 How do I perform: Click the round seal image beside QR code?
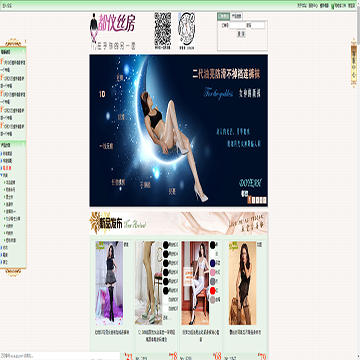pos(186,31)
